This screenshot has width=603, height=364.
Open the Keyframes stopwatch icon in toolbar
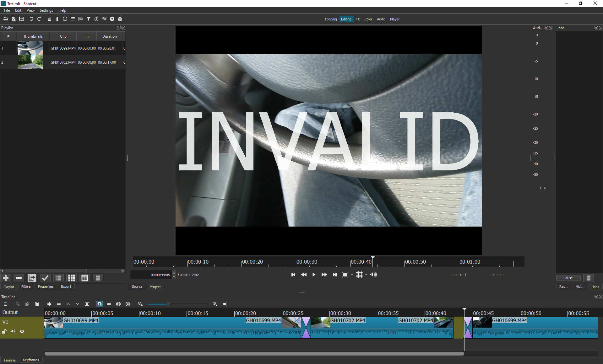point(96,19)
